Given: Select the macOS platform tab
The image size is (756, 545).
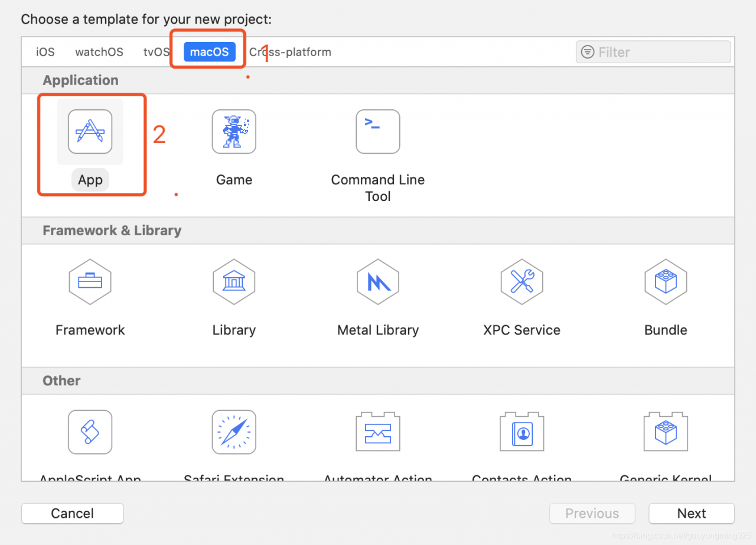Looking at the screenshot, I should point(209,52).
